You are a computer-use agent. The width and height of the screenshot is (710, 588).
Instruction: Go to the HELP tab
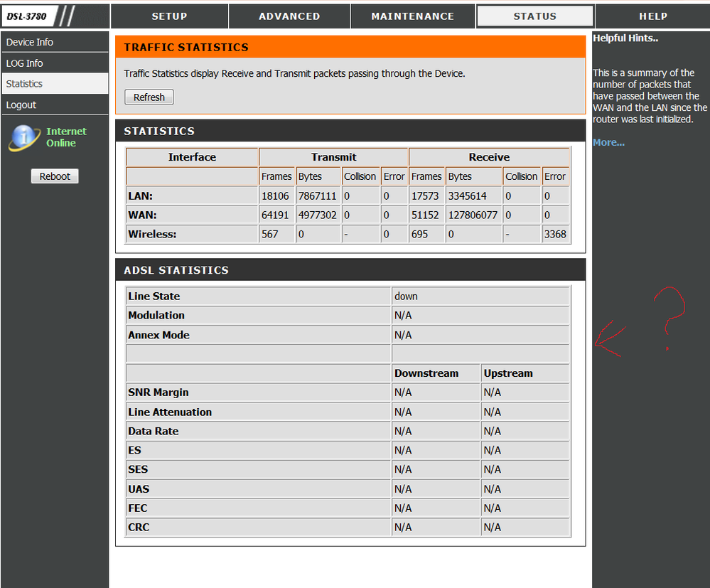click(653, 16)
